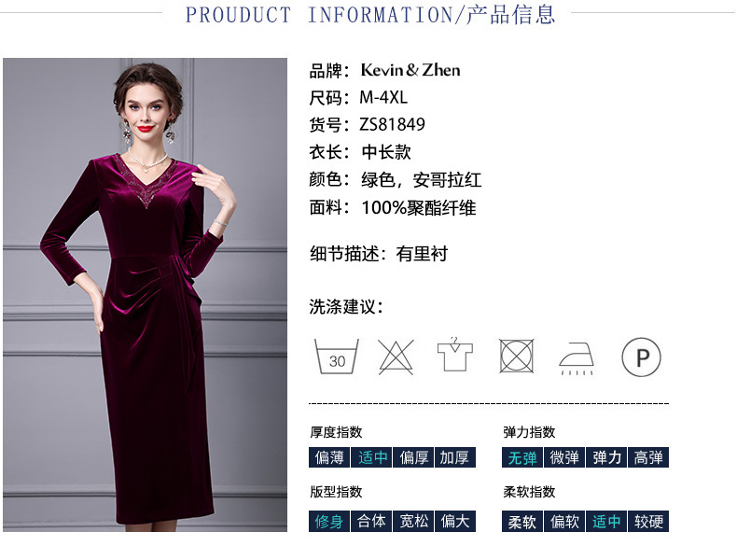This screenshot has height=560, width=737.
Task: Select 适中 under 柔软指数
Action: pos(605,521)
